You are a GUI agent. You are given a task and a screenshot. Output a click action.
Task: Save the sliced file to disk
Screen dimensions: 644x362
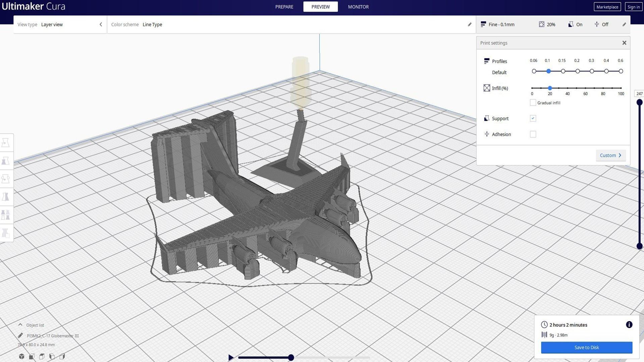point(587,347)
